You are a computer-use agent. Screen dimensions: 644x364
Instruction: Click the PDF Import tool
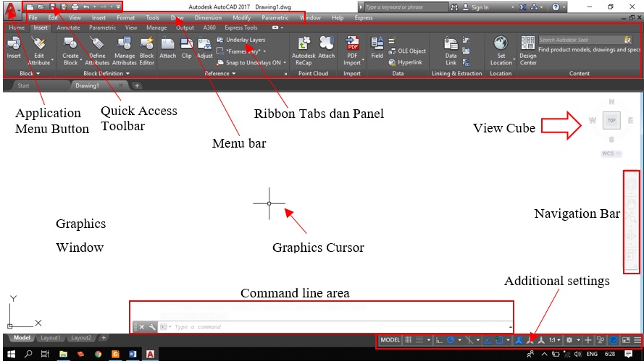click(352, 51)
